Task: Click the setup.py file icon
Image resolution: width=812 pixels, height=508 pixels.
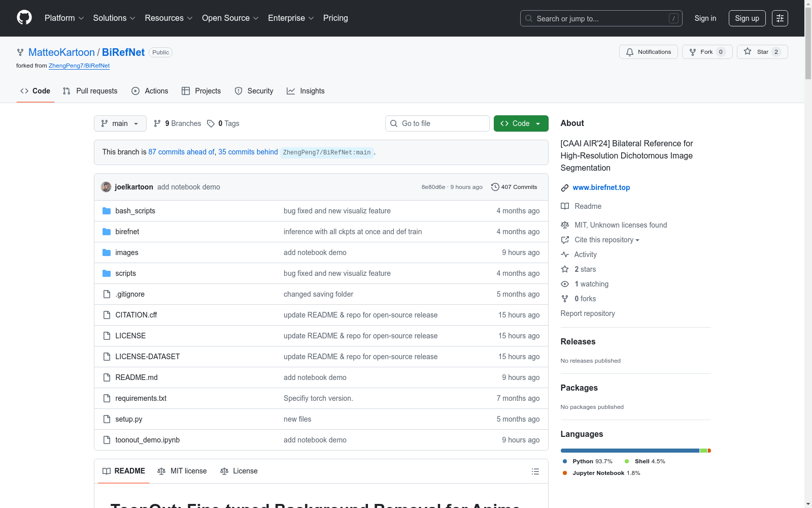Action: (107, 419)
